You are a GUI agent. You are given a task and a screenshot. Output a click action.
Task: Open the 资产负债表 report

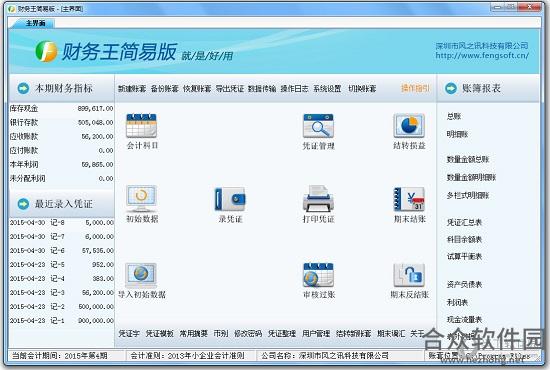pyautogui.click(x=464, y=284)
